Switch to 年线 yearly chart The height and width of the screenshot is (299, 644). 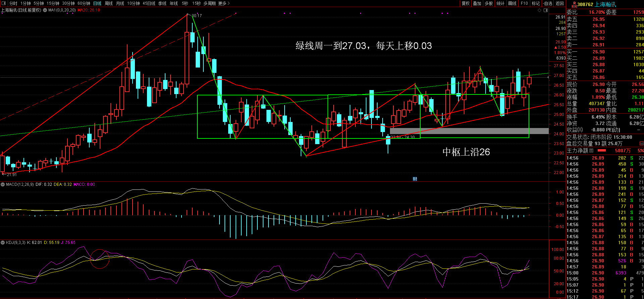coord(174,3)
